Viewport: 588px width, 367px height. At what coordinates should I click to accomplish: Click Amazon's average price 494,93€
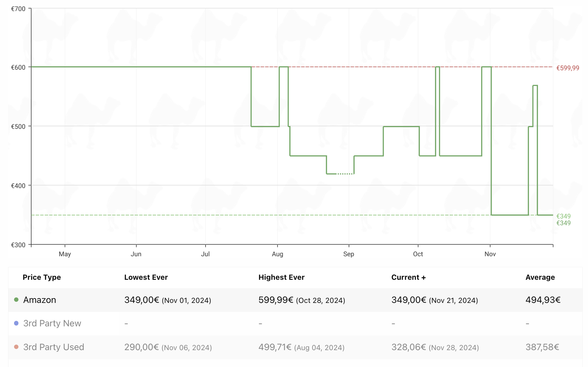[x=543, y=300]
